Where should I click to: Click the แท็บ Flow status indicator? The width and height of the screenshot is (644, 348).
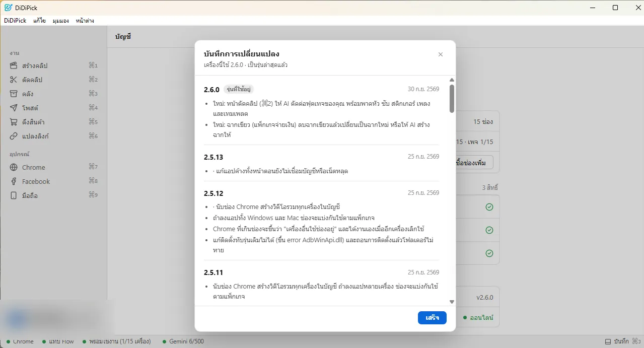click(x=58, y=341)
